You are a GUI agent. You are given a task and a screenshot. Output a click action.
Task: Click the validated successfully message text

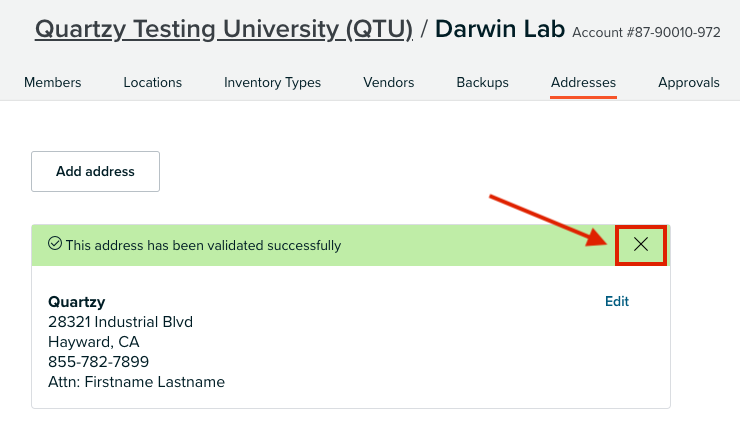coord(203,245)
